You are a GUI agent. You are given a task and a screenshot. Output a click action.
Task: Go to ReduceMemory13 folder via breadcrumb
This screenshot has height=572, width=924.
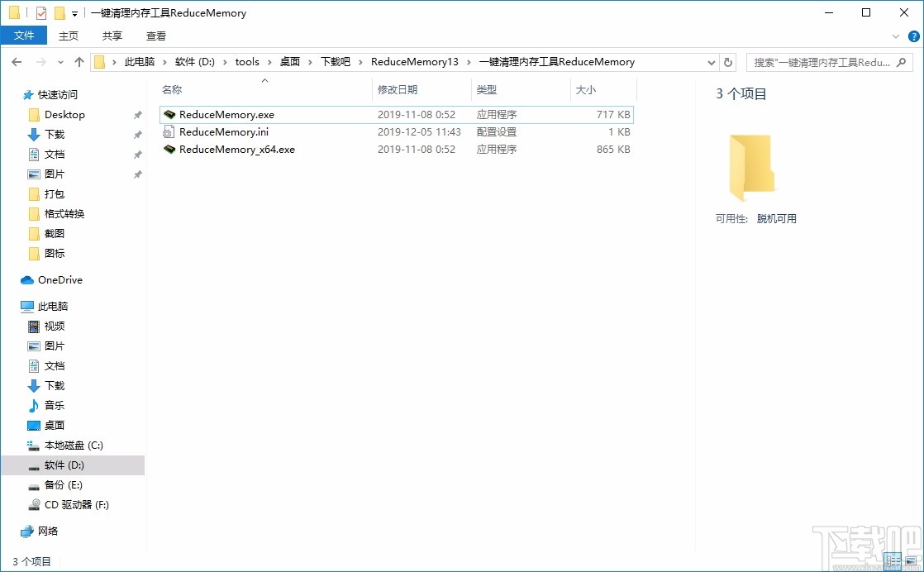click(x=414, y=61)
